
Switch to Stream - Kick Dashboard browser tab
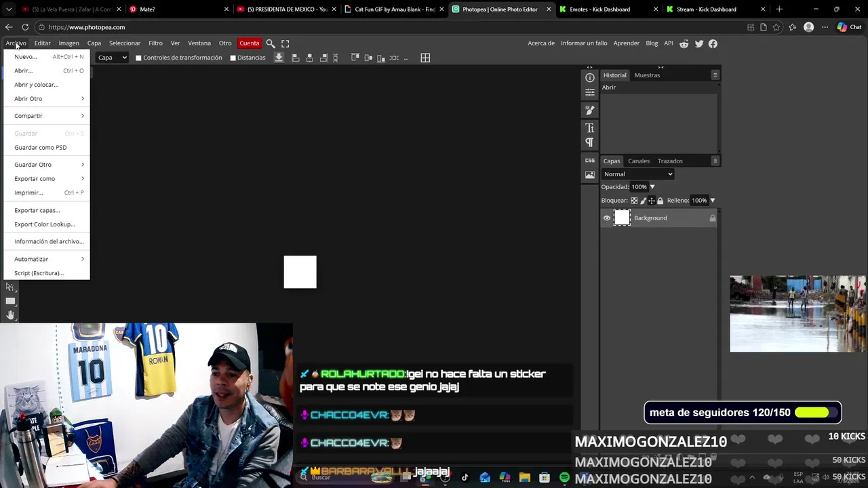[x=715, y=9]
